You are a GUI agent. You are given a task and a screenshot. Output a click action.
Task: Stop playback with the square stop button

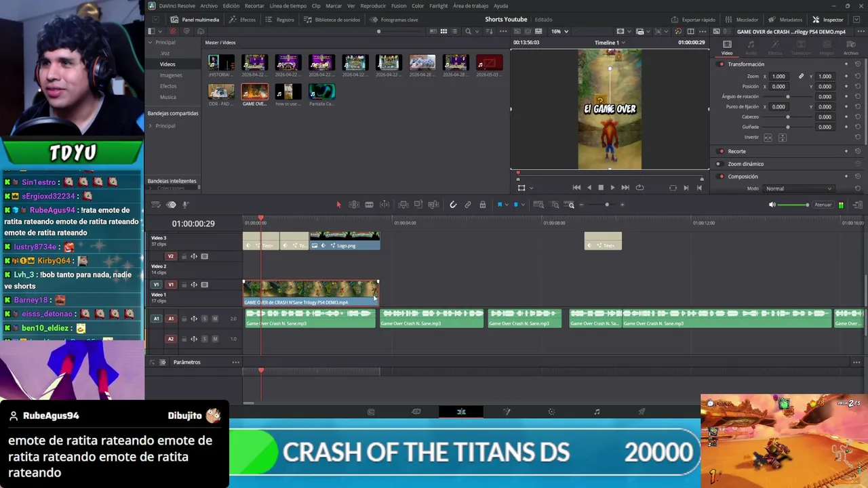coord(601,188)
